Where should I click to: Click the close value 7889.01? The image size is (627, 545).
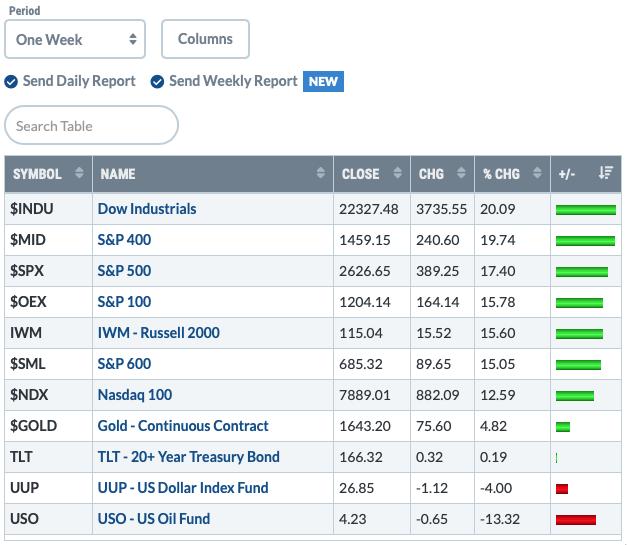[365, 395]
